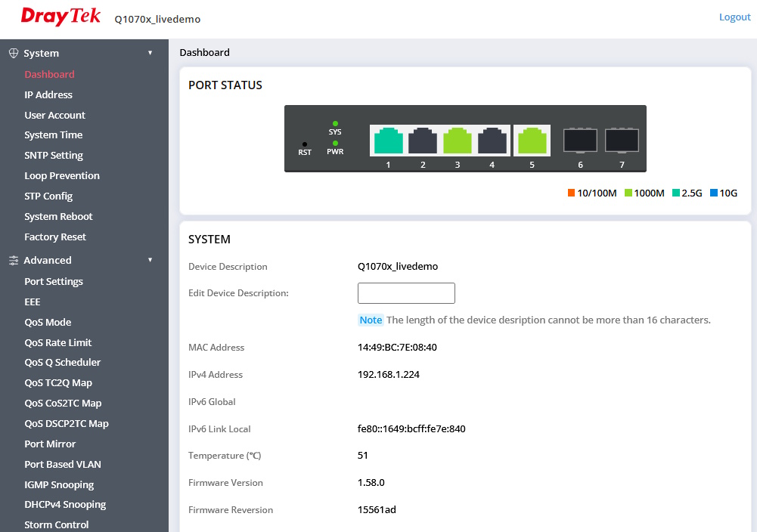Image resolution: width=757 pixels, height=532 pixels.
Task: Open Port Settings
Action: 54,281
